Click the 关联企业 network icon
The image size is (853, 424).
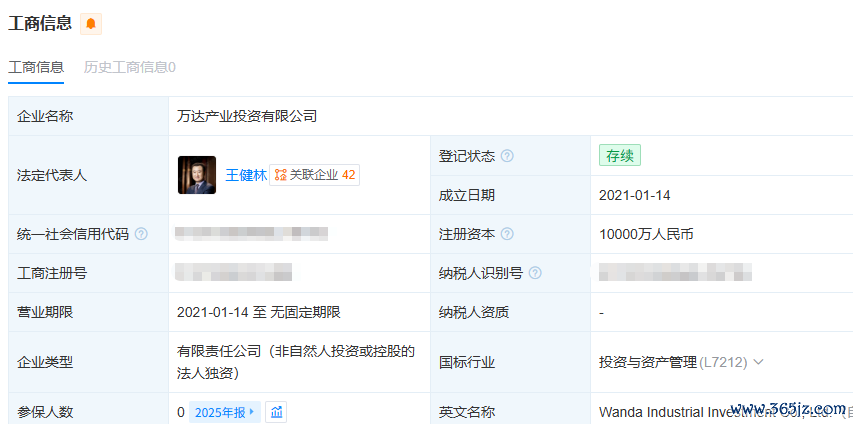(x=280, y=175)
